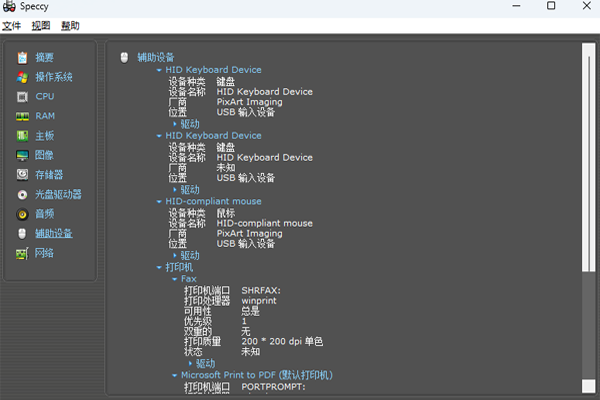Open the CPU section link

(45, 96)
